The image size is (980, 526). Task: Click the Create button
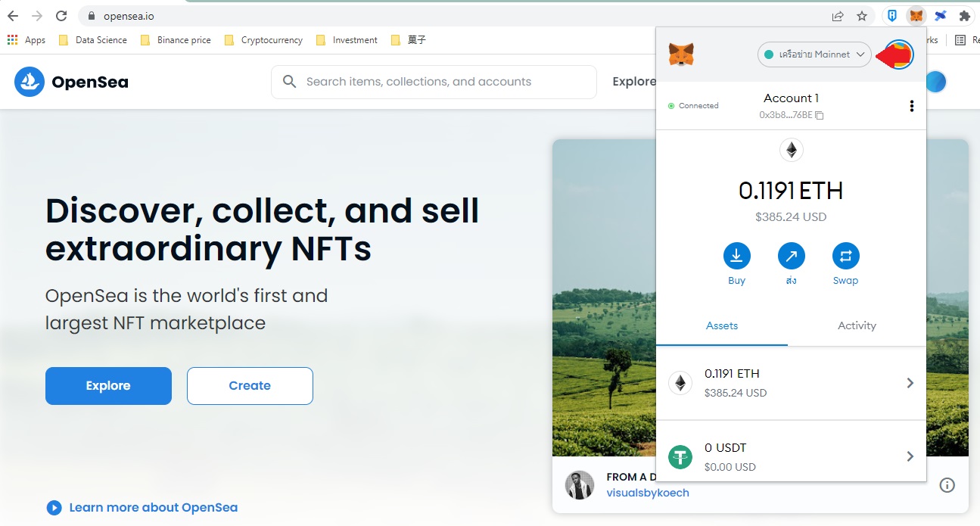coord(250,386)
